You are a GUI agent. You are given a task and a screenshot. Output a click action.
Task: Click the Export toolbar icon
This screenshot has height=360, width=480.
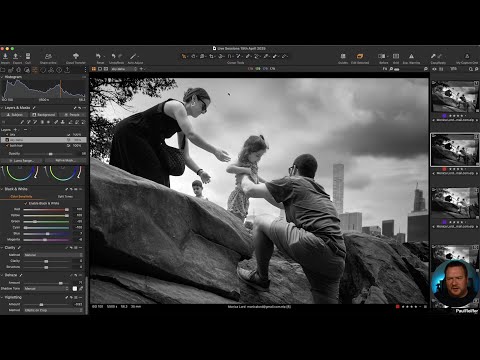[15, 56]
